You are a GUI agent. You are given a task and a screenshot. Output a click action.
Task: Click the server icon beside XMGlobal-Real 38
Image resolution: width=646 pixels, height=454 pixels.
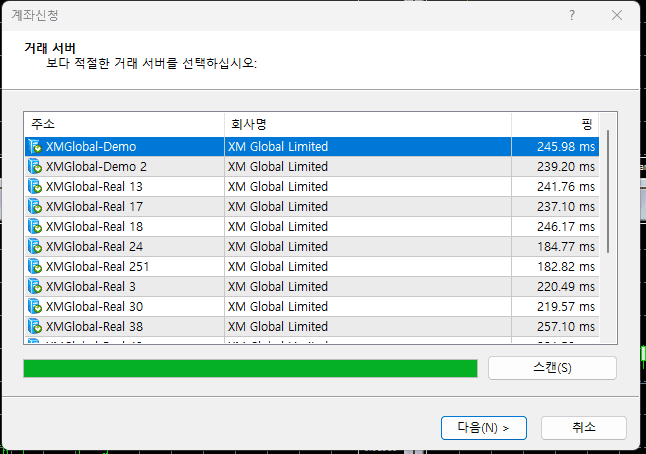pyautogui.click(x=35, y=326)
